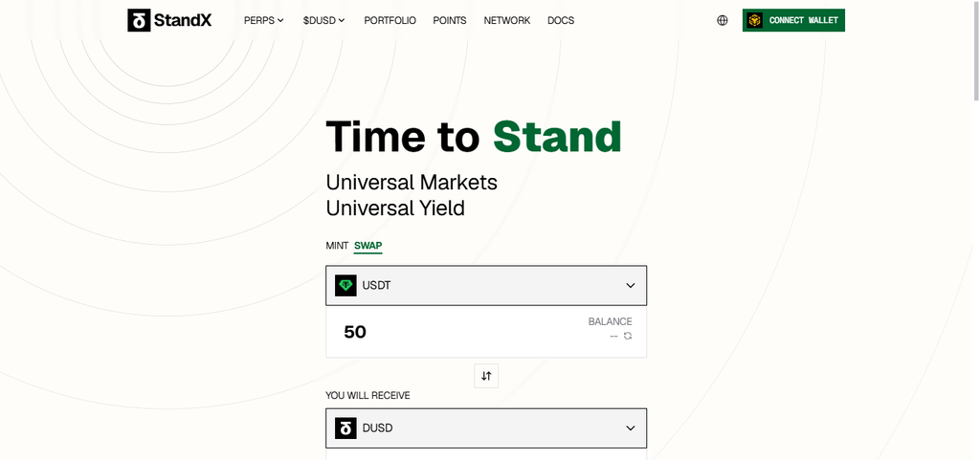Swap token direction with the arrows icon

coord(486,376)
